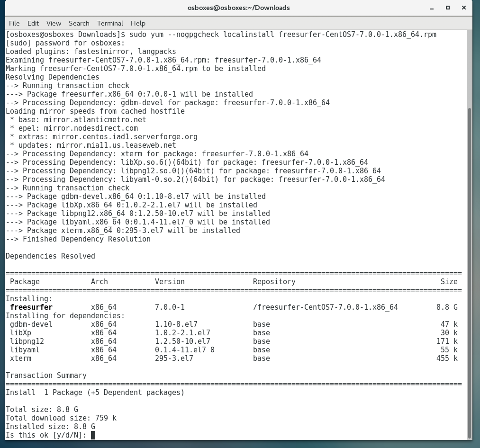480x448 pixels.
Task: Click the Dependencies Resolved line
Action: (x=50, y=256)
